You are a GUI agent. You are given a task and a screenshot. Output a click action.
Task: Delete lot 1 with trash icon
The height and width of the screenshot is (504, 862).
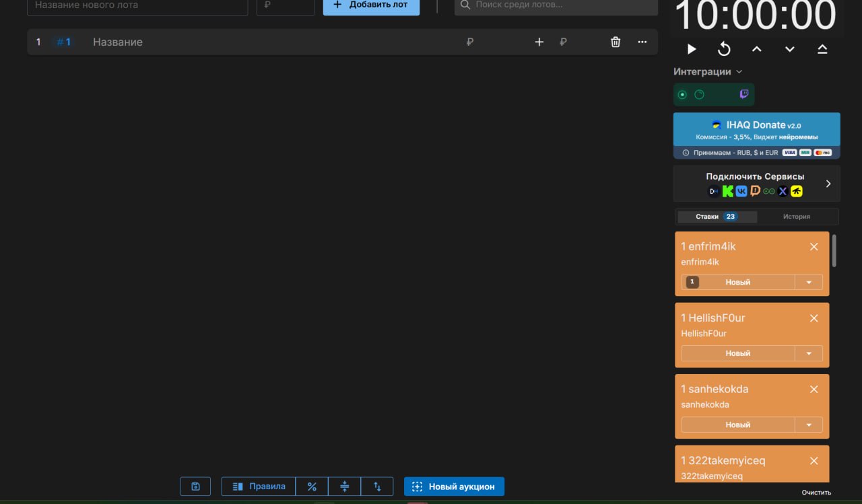click(616, 42)
